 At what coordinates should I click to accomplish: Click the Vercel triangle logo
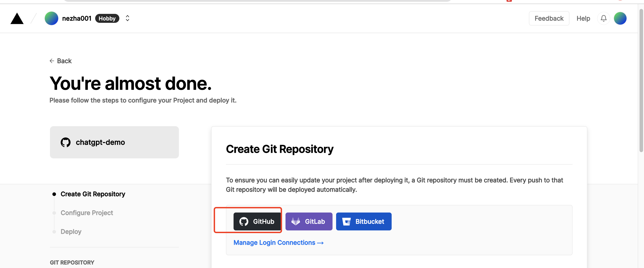(x=17, y=19)
